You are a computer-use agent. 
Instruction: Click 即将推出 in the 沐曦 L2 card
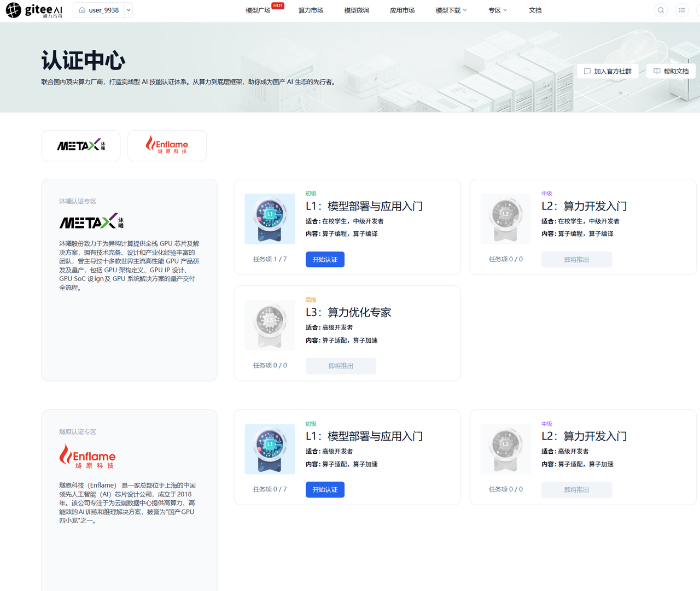pyautogui.click(x=576, y=260)
